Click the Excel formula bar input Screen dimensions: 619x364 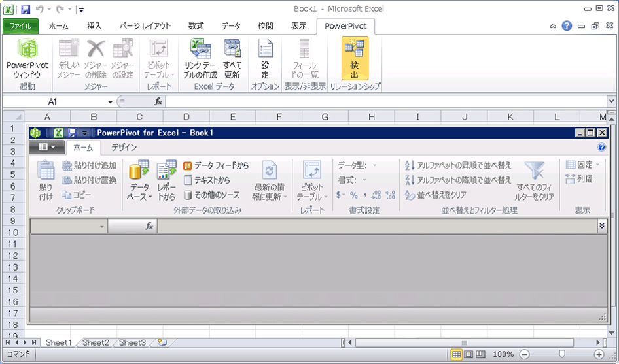[x=386, y=102]
